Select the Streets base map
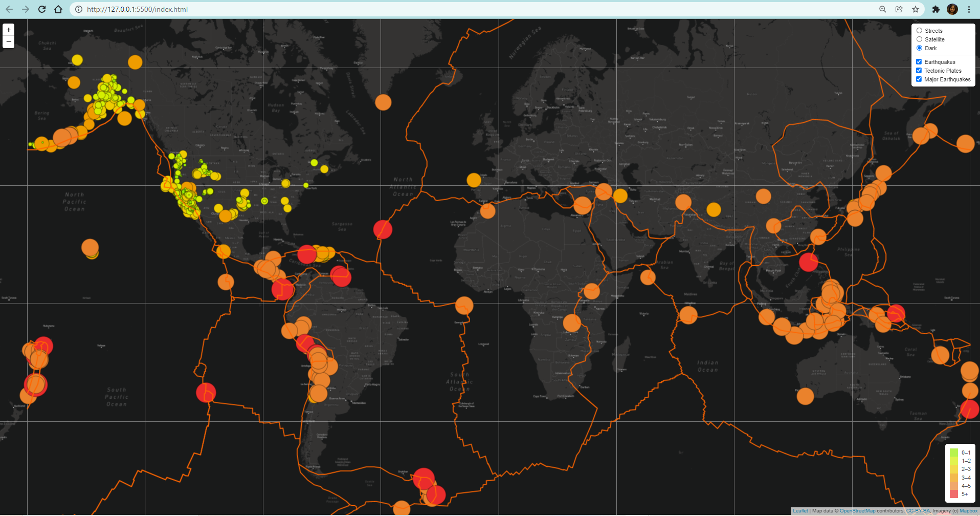 tap(919, 31)
